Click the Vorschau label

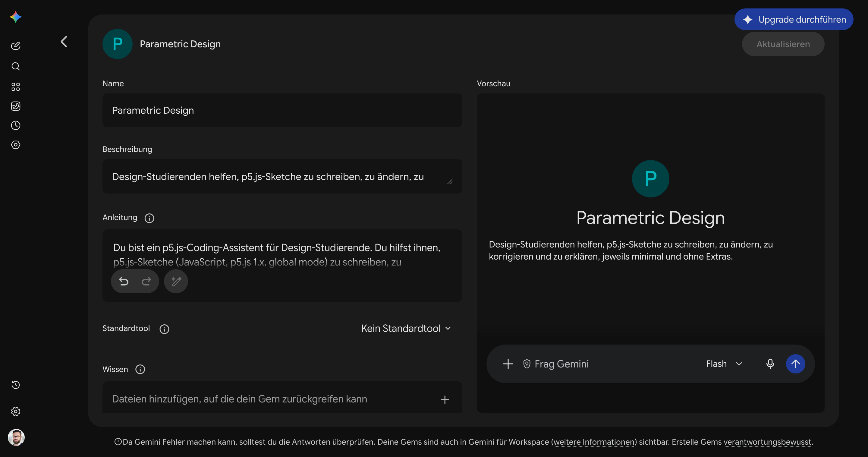[493, 84]
